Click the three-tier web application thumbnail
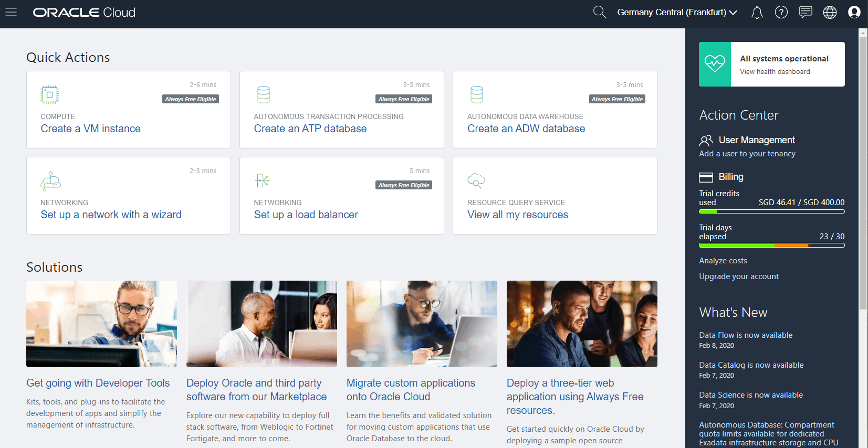 tap(582, 324)
